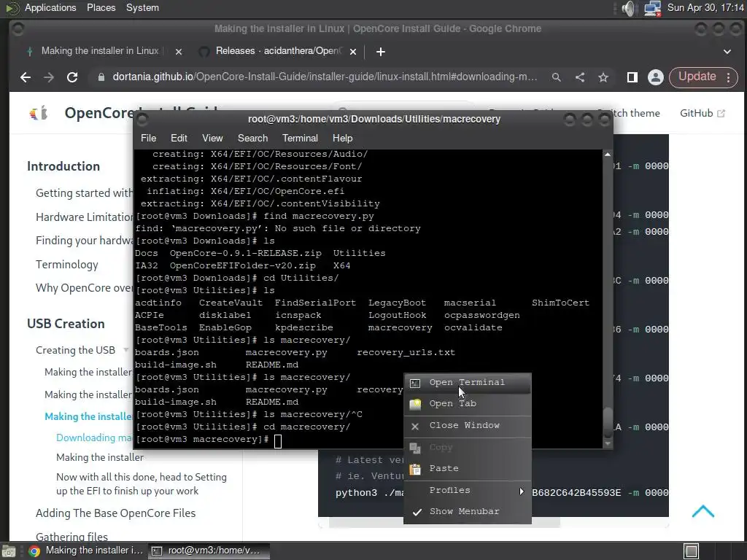This screenshot has height=560, width=747.
Task: Open the 'Gathering files' sidebar link
Action: tap(71, 537)
